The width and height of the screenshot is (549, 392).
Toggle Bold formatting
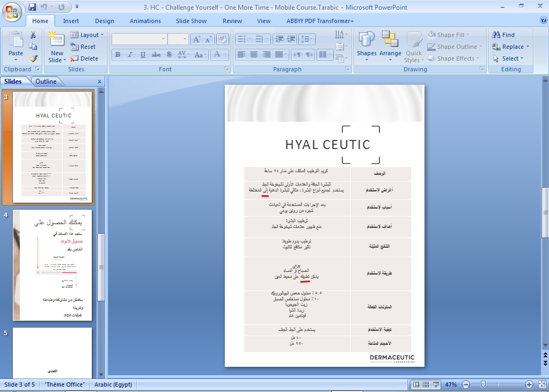[x=118, y=54]
